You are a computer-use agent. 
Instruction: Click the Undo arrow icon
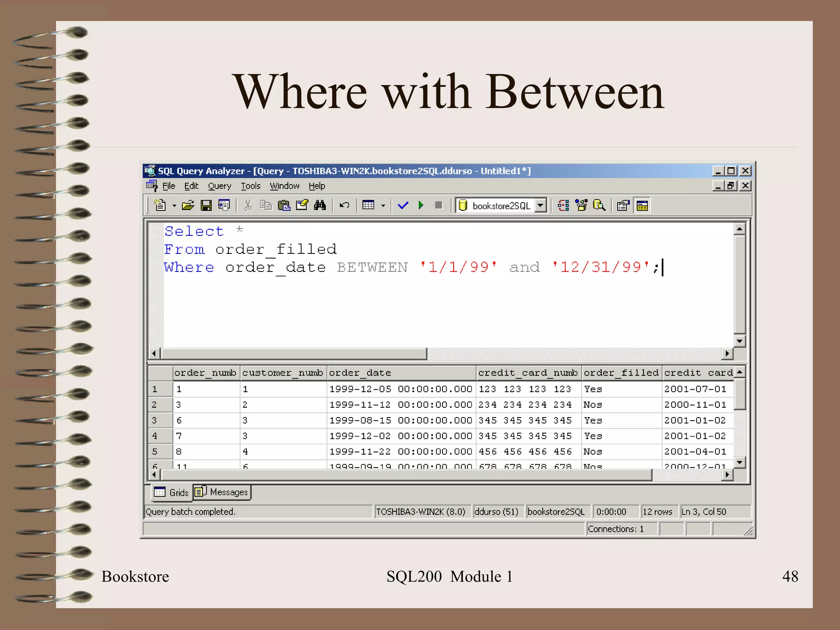(345, 205)
